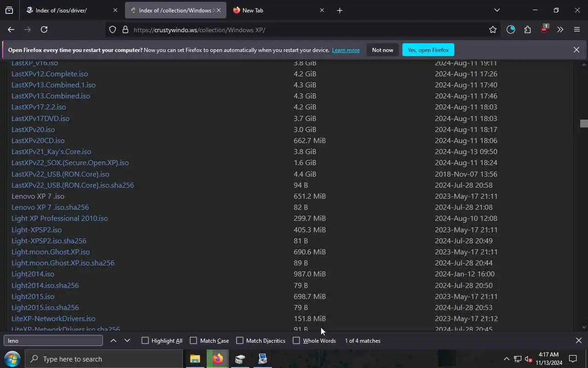Open LastXPv21_Kay's.Core.iso link
The image size is (588, 368).
pos(51,151)
